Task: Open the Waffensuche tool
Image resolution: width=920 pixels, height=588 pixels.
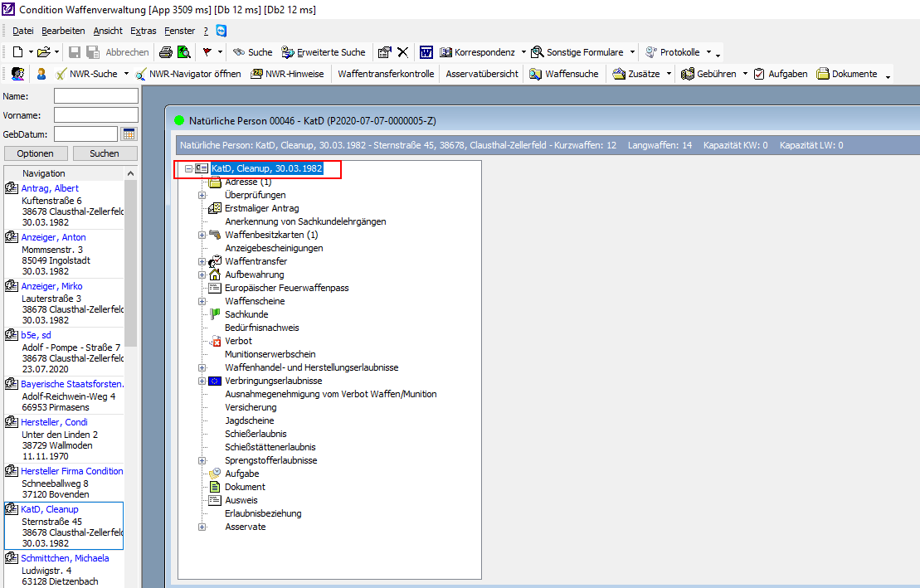Action: (x=563, y=74)
